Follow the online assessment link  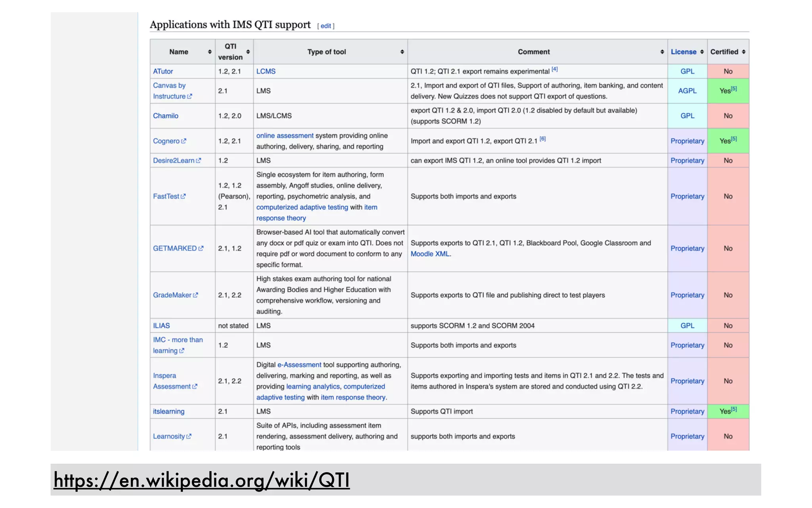tap(285, 135)
